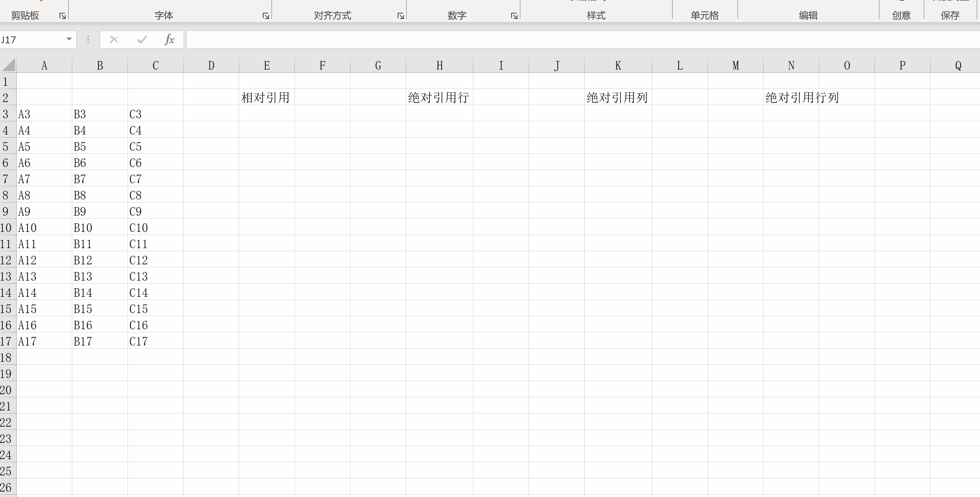Click the Select All corner triangle
This screenshot has height=497, width=980.
(8, 65)
